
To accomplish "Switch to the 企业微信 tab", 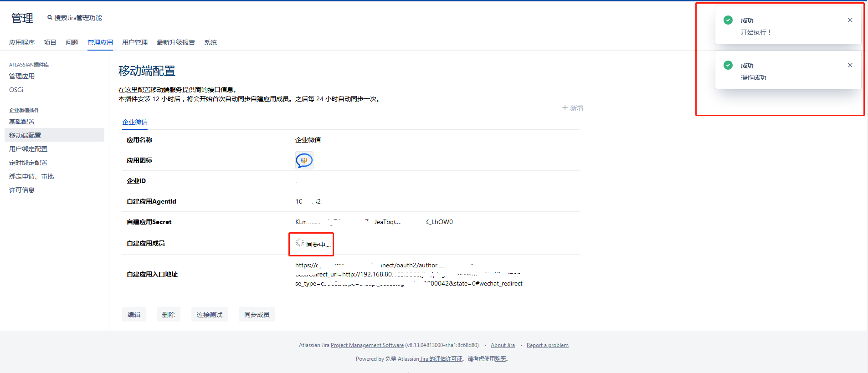I will tap(135, 122).
